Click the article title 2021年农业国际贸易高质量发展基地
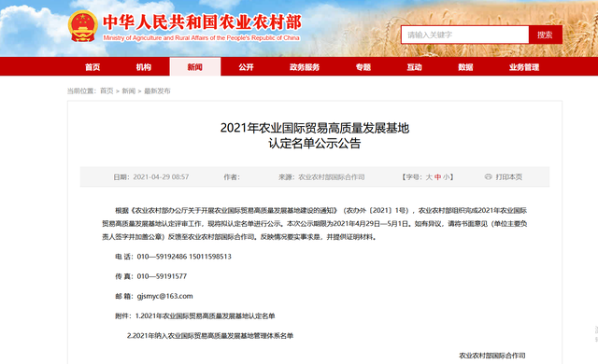The width and height of the screenshot is (598, 364). point(315,128)
